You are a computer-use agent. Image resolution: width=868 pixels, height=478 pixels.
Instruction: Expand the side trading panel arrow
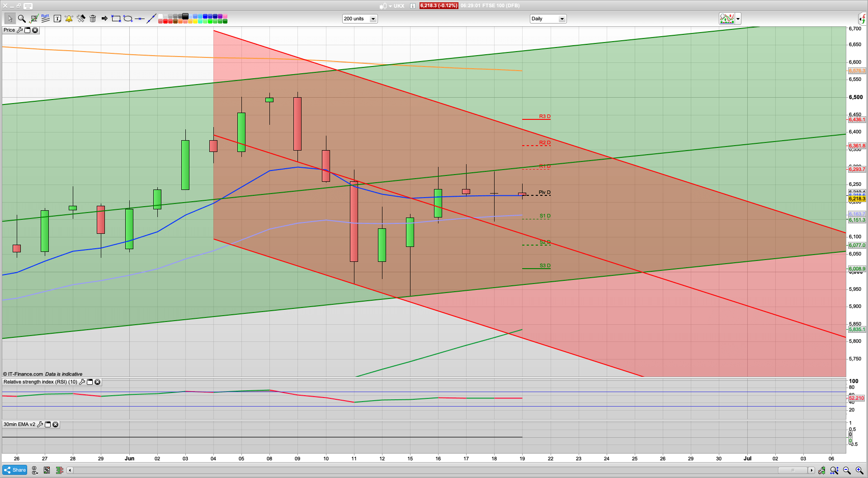(863, 19)
